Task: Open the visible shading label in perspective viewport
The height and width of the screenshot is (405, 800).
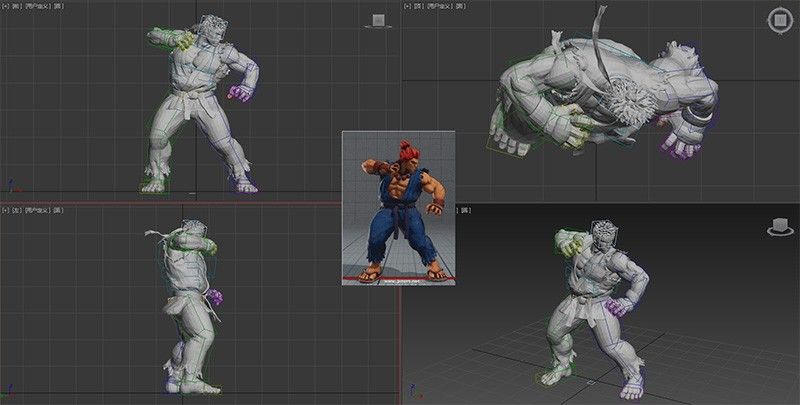Action: 465,210
